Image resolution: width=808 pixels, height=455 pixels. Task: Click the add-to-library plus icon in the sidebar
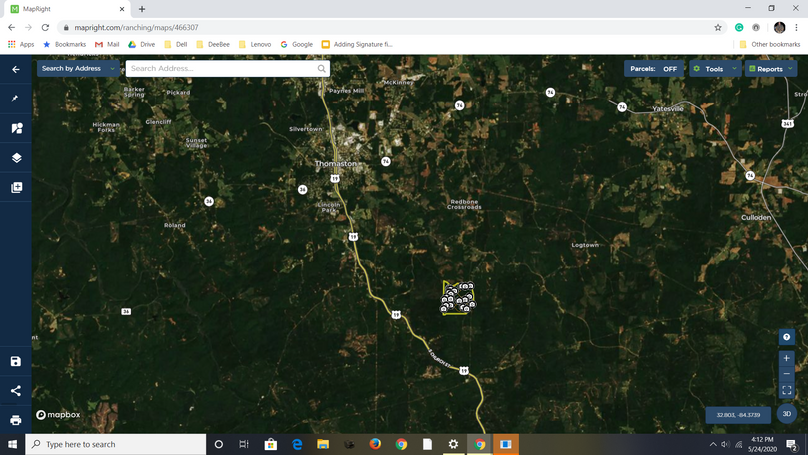point(16,187)
